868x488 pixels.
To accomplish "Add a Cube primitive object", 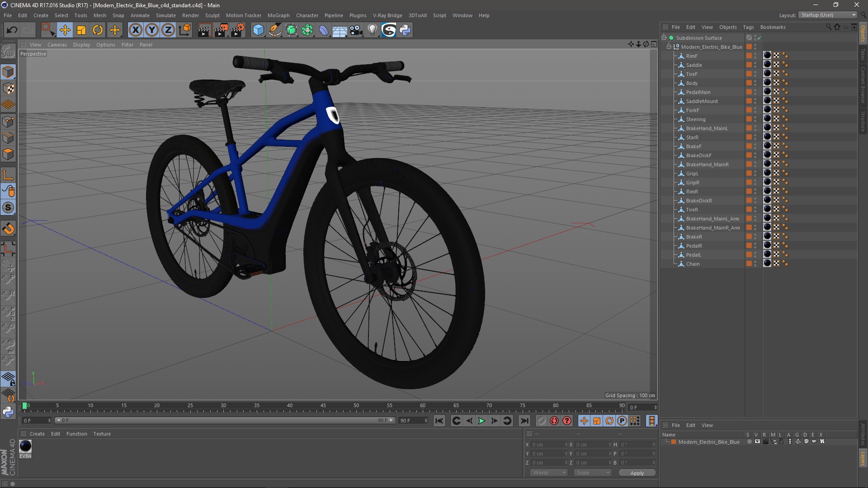I will [x=258, y=30].
